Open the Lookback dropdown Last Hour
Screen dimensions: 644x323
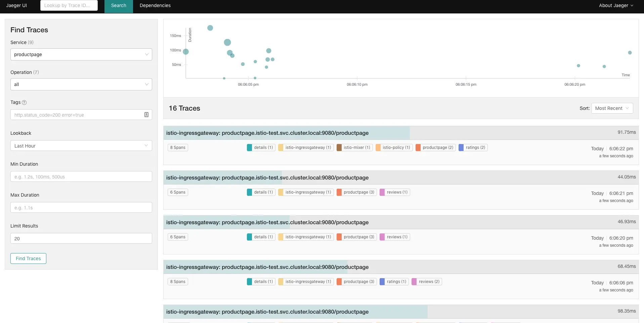click(81, 146)
